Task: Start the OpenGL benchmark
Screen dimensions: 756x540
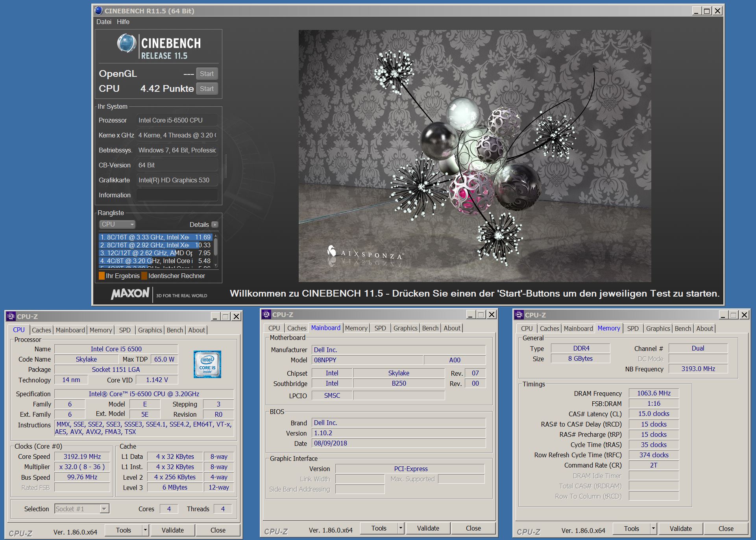Action: (x=207, y=74)
